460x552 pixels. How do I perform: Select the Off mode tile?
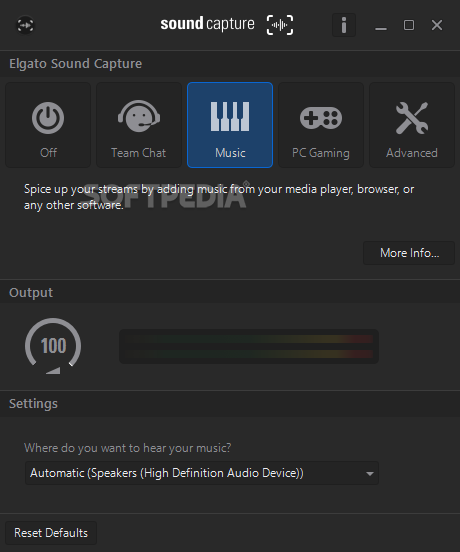pyautogui.click(x=48, y=125)
